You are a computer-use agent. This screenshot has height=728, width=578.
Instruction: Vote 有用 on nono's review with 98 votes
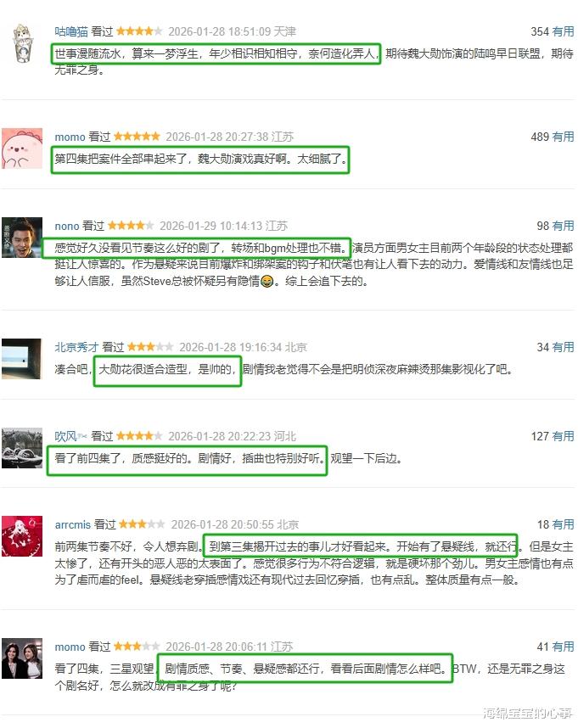(x=563, y=226)
